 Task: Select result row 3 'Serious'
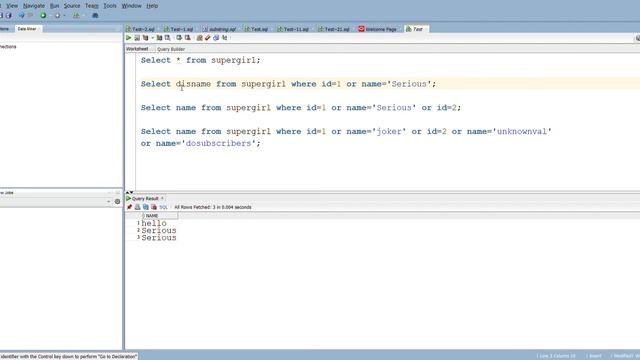click(x=159, y=238)
